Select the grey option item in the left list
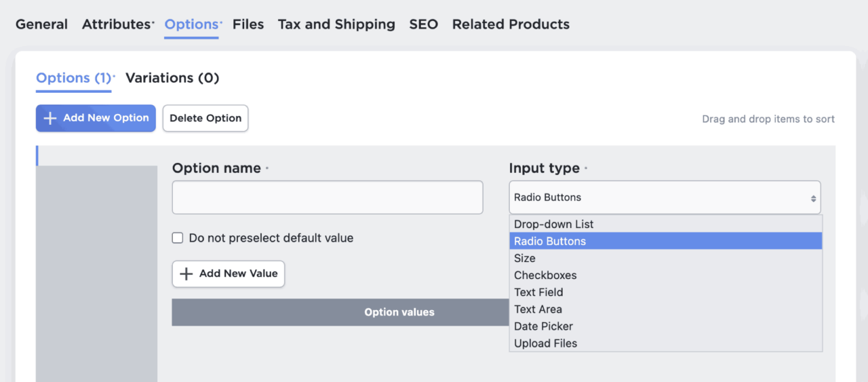The width and height of the screenshot is (868, 382). [x=96, y=273]
